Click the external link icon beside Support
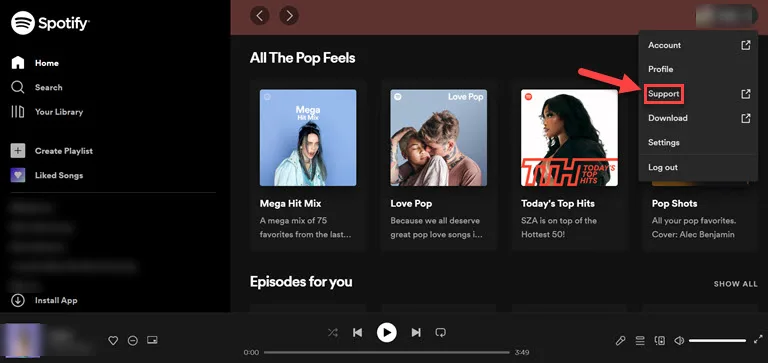The width and height of the screenshot is (768, 363). tap(745, 94)
